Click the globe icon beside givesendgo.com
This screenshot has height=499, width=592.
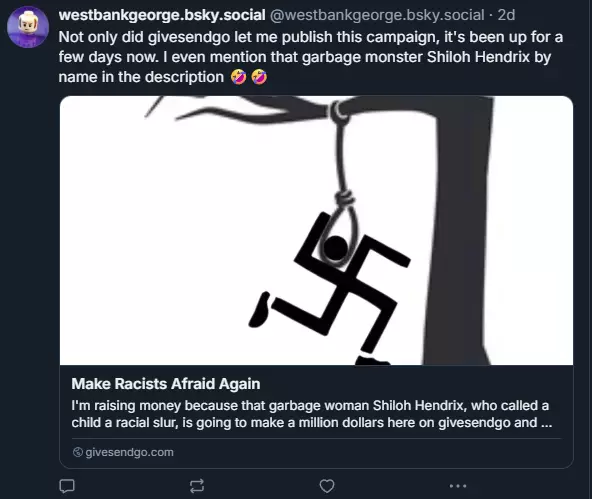[x=78, y=452]
